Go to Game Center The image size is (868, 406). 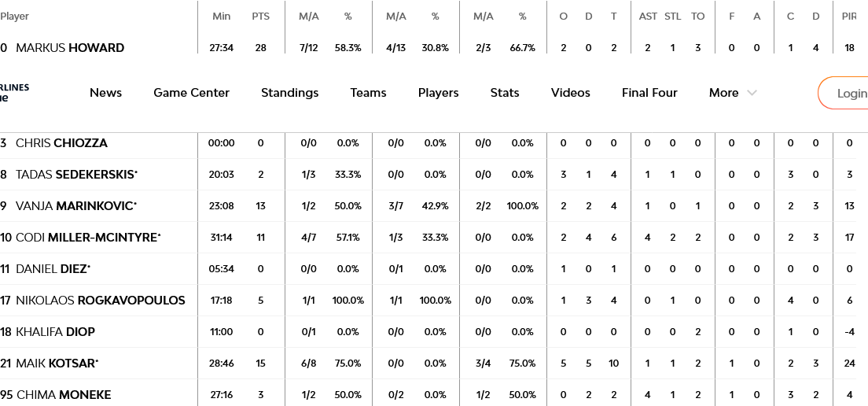coord(191,93)
